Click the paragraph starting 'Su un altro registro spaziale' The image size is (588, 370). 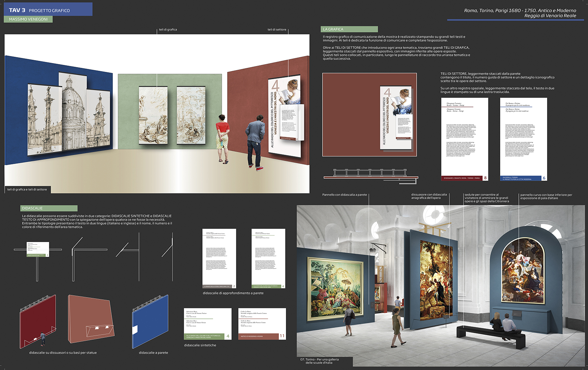(x=497, y=90)
